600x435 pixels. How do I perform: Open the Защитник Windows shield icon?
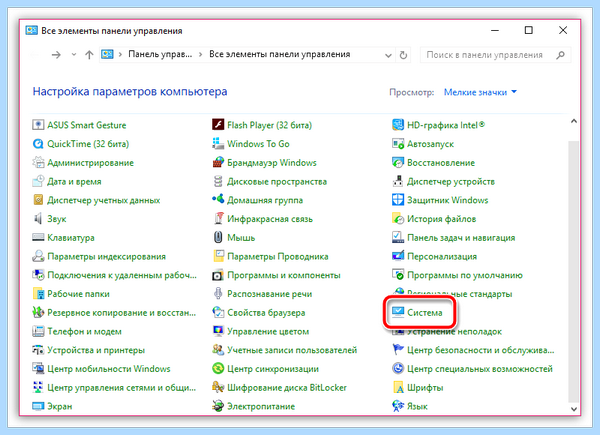[x=398, y=200]
